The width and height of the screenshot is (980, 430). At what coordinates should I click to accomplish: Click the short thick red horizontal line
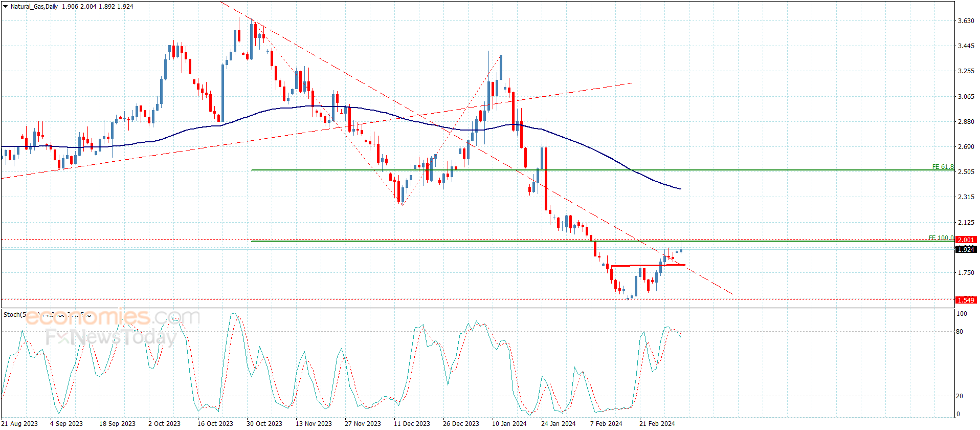click(x=648, y=265)
